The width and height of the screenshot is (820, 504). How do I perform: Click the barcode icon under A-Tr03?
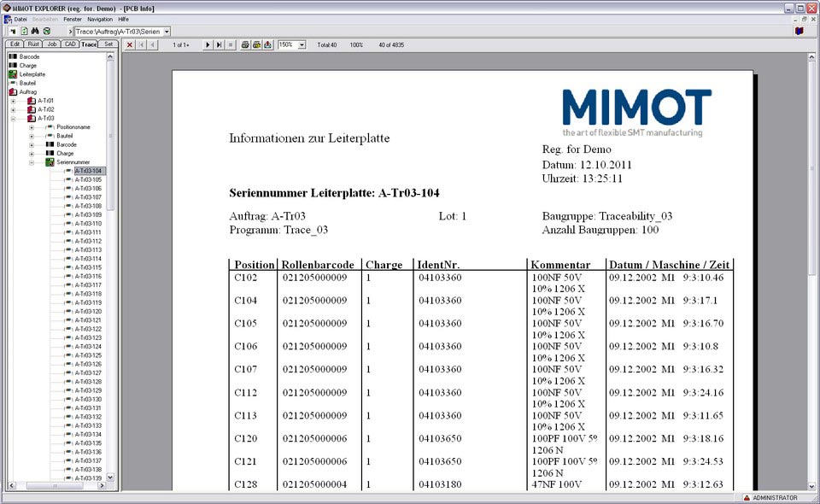point(50,144)
